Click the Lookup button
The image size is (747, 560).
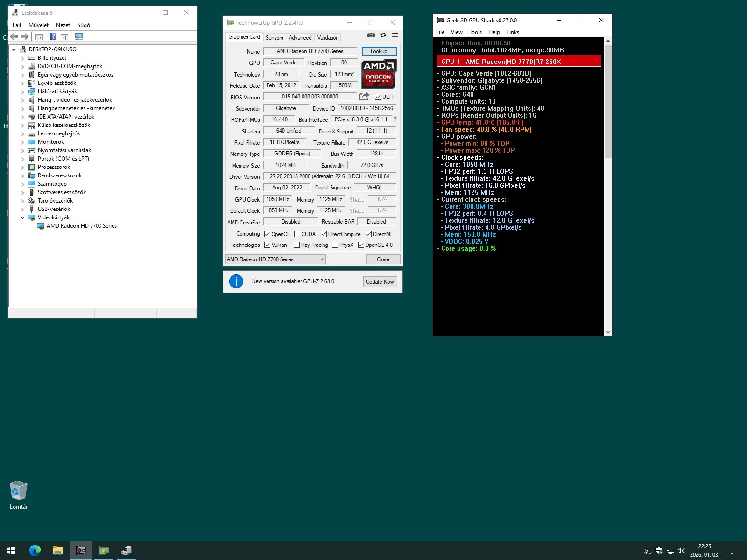379,51
